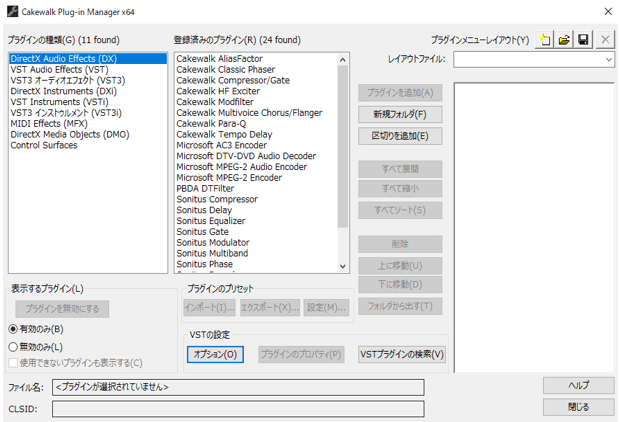
Task: Click the 区切りを追加(E) button
Action: [400, 136]
